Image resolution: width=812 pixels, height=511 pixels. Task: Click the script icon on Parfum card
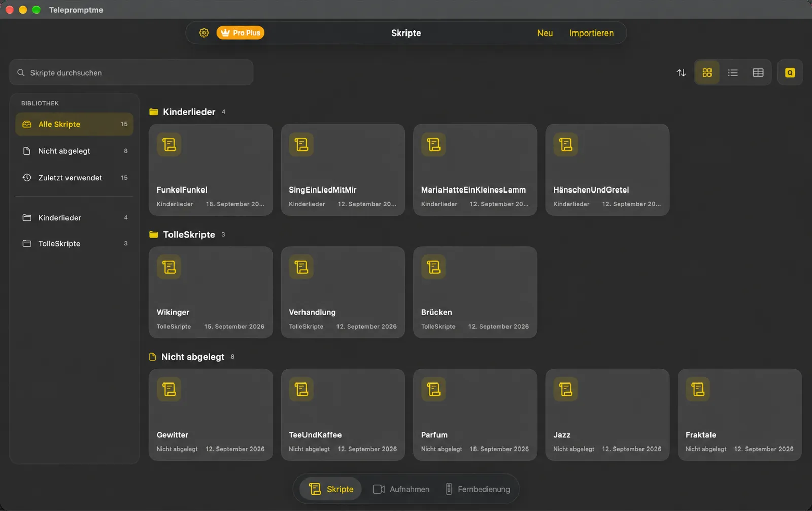click(x=434, y=390)
